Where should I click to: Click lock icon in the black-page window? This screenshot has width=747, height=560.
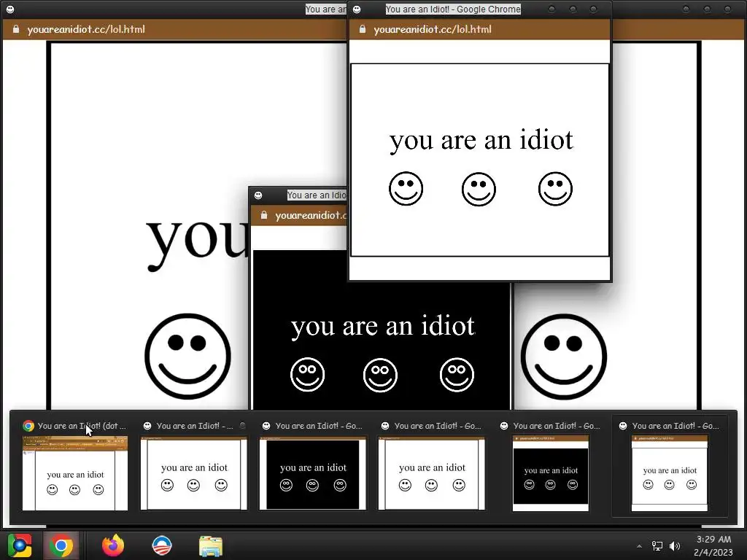point(263,215)
